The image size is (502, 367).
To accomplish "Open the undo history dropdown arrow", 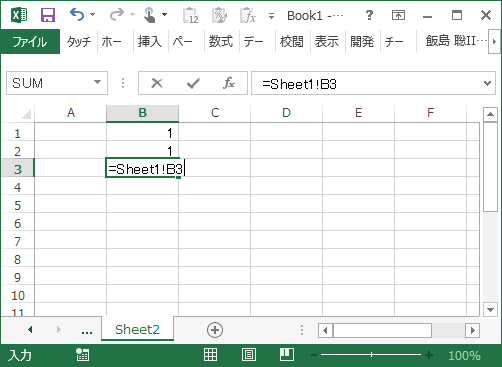I will [x=93, y=15].
